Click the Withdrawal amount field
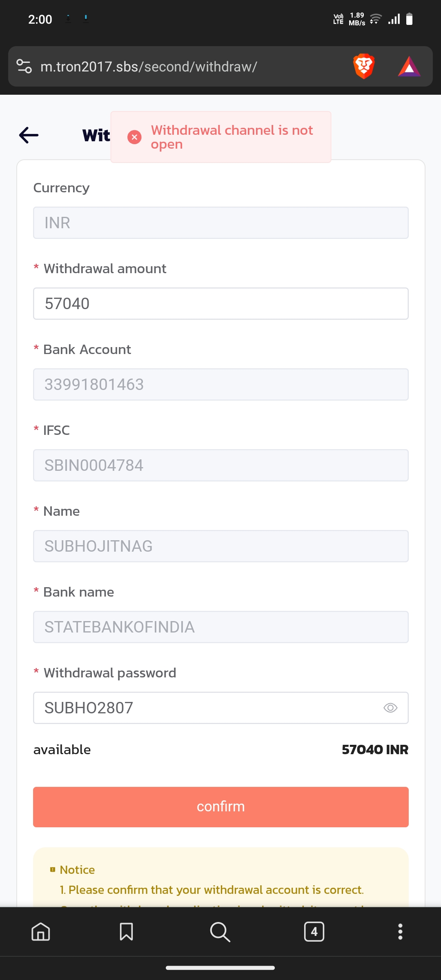 point(220,304)
